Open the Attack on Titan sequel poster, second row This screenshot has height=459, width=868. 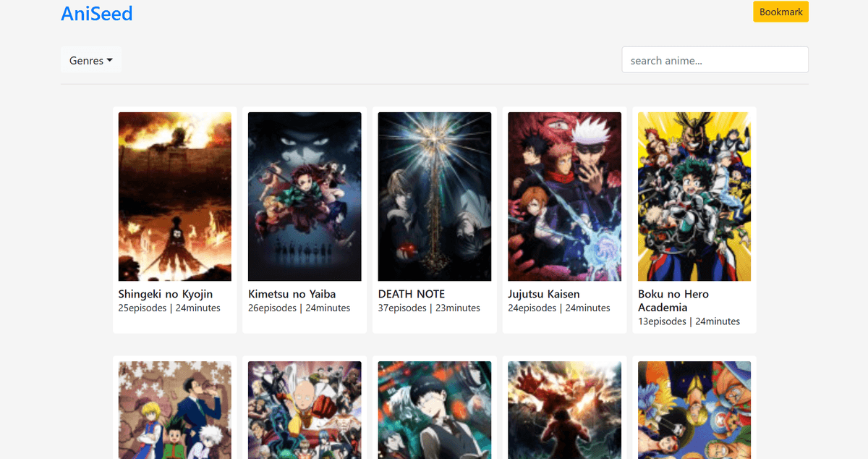tap(564, 410)
